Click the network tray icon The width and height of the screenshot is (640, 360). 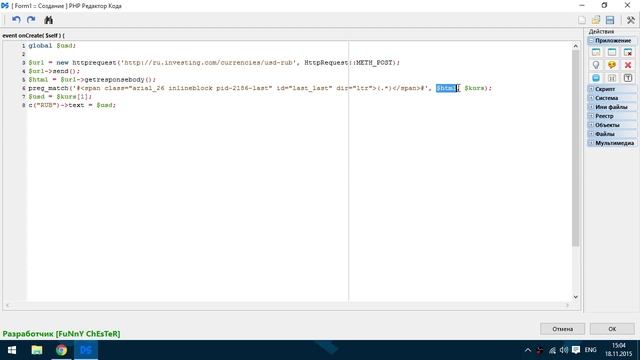pos(552,350)
